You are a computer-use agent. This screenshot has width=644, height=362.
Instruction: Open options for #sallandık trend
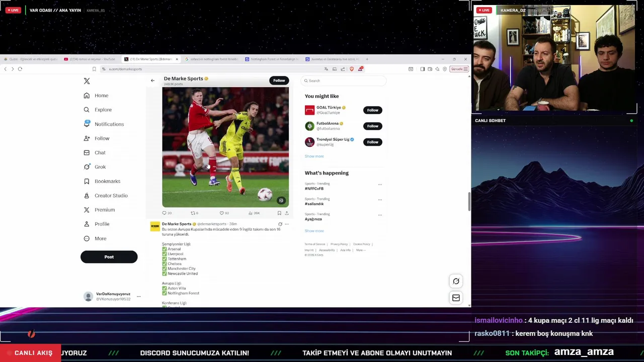380,200
